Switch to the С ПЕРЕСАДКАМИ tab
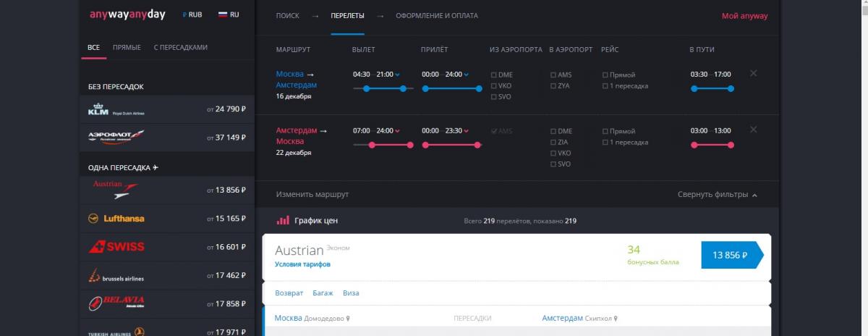 pos(180,47)
